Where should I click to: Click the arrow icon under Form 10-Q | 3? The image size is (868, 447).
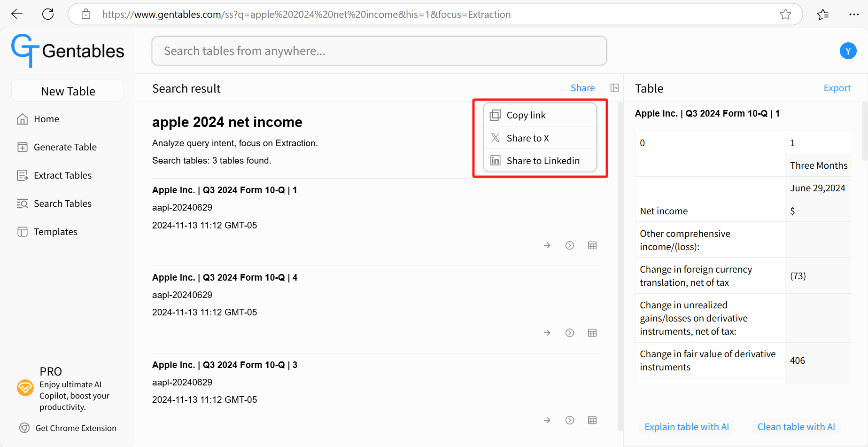click(547, 420)
